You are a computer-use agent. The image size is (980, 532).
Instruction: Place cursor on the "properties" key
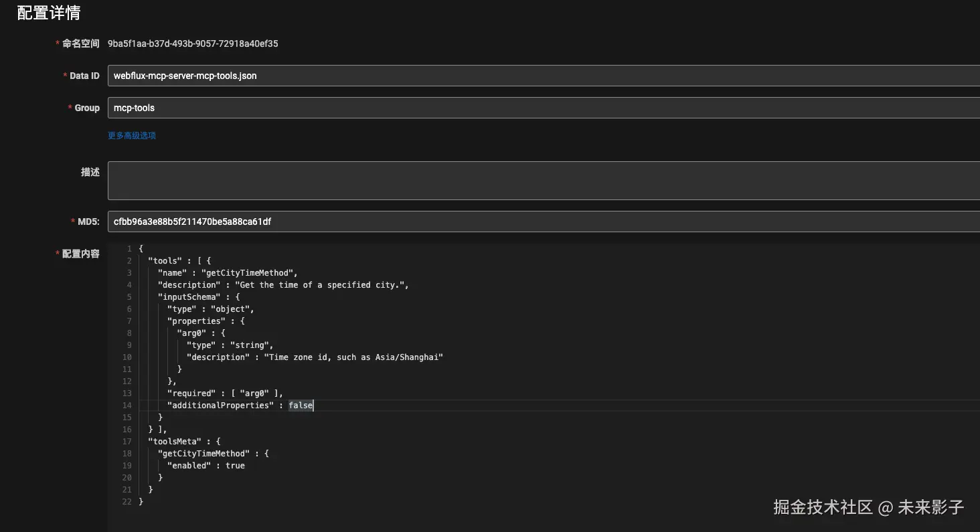tap(197, 321)
